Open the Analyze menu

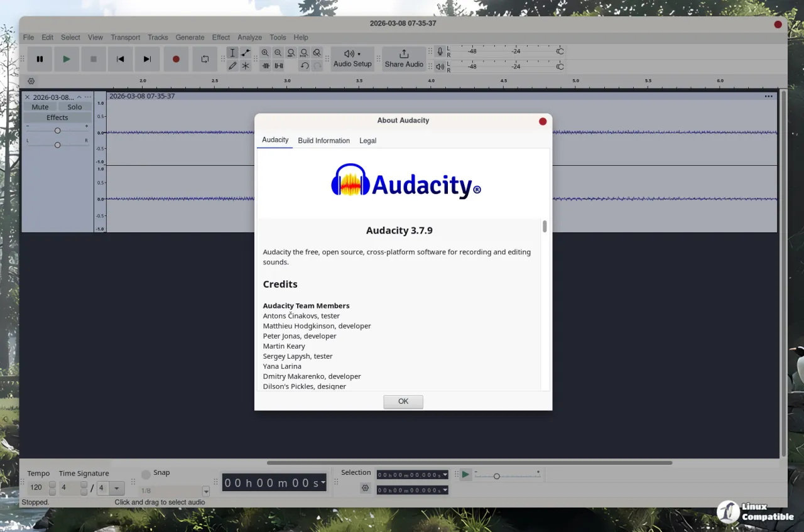point(250,38)
